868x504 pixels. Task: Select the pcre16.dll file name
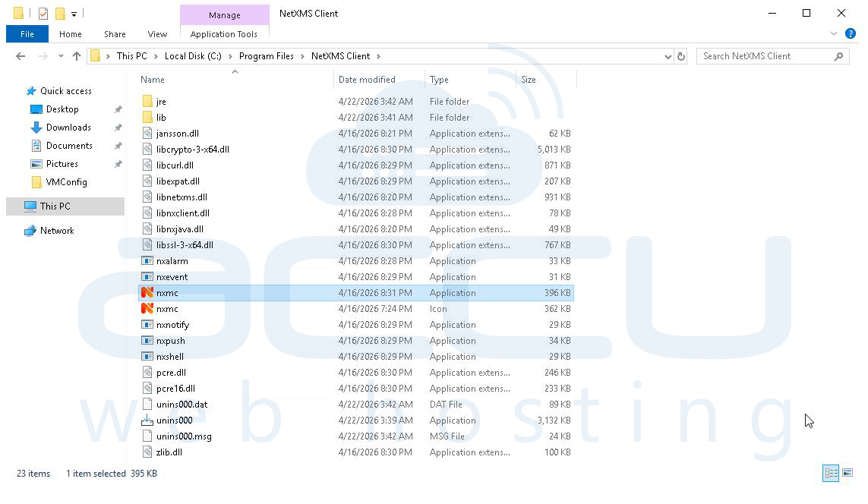pos(175,389)
